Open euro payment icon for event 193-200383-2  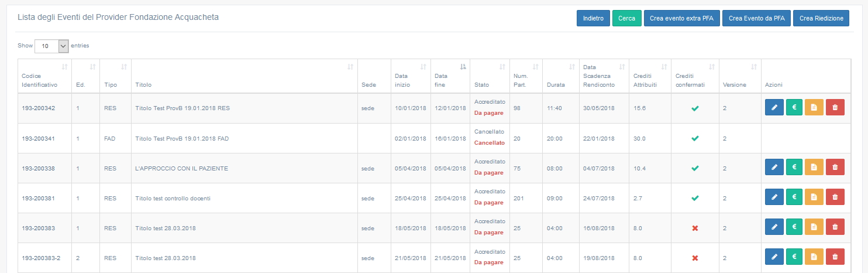[x=794, y=257]
